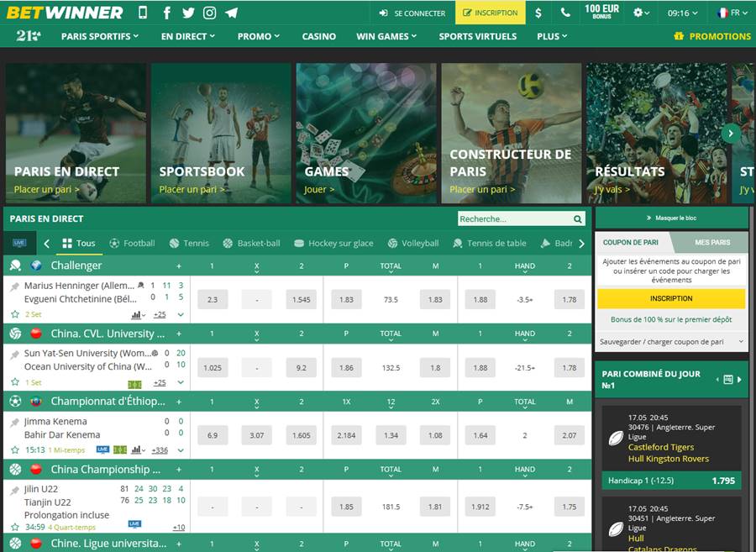This screenshot has width=756, height=552.
Task: Click Se Connecter to log in
Action: 412,13
